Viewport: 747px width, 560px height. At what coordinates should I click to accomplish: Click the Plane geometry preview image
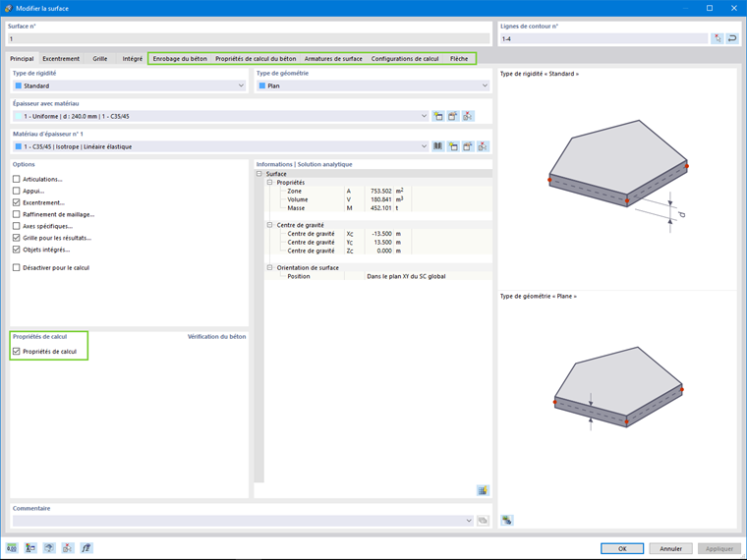[x=617, y=388]
